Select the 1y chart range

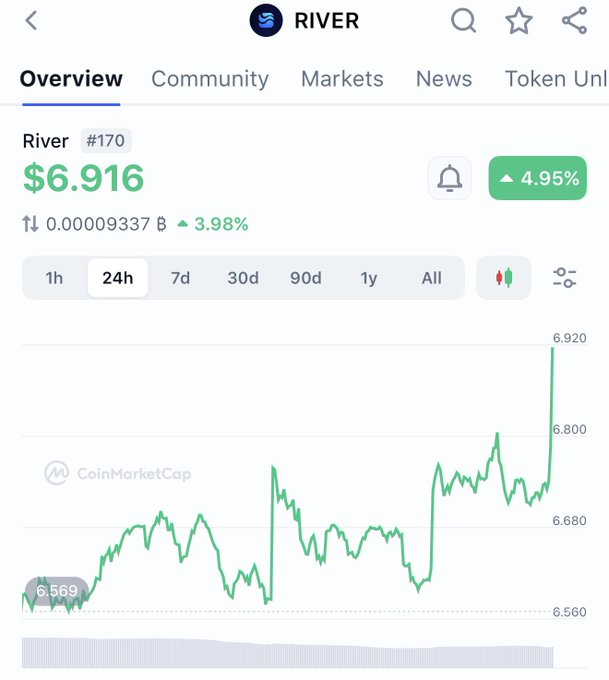369,278
